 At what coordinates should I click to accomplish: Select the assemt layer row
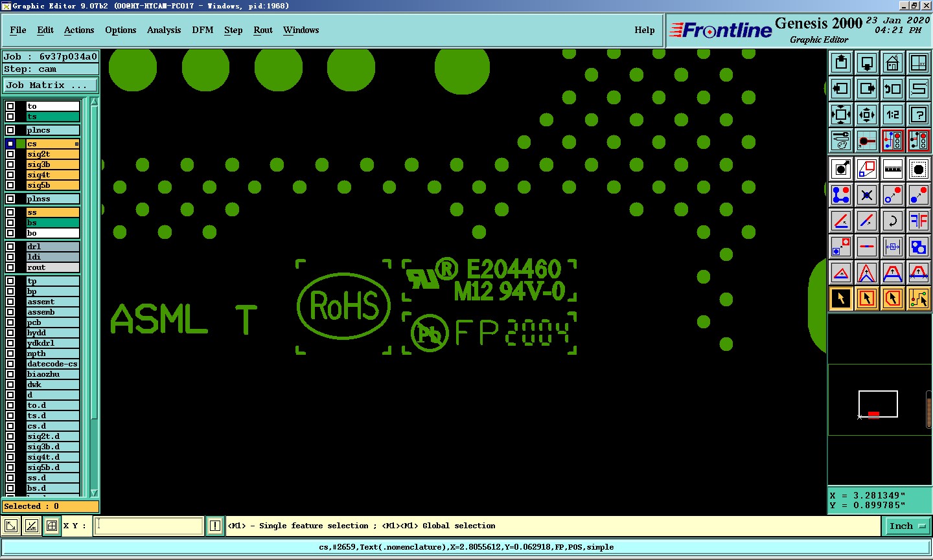click(x=52, y=302)
